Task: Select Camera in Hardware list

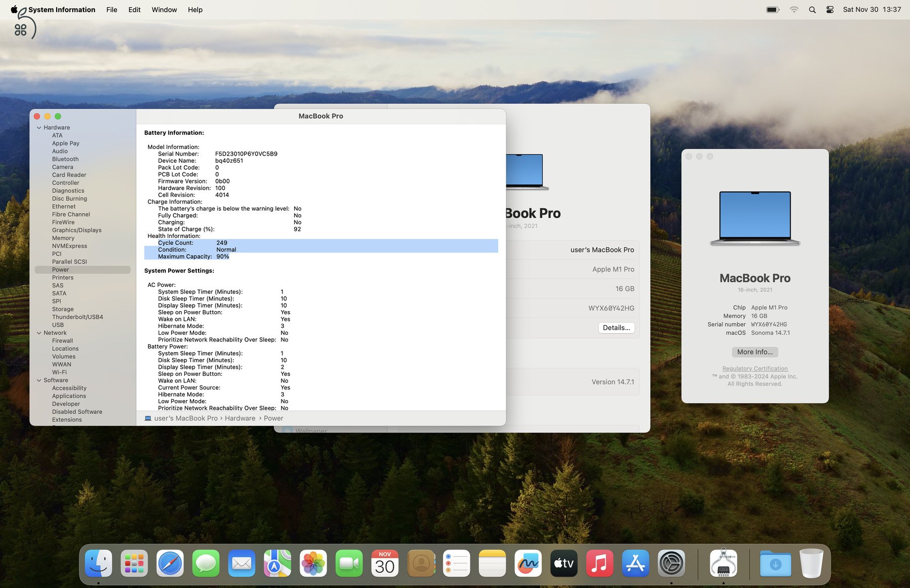Action: 63,167
